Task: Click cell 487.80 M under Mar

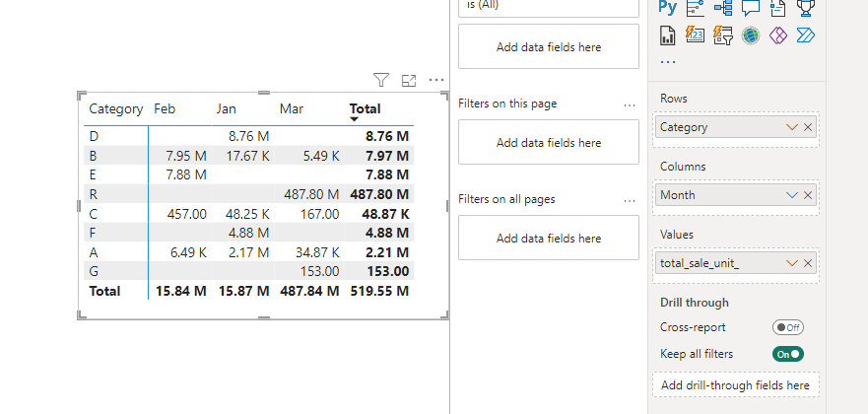Action: pos(311,194)
